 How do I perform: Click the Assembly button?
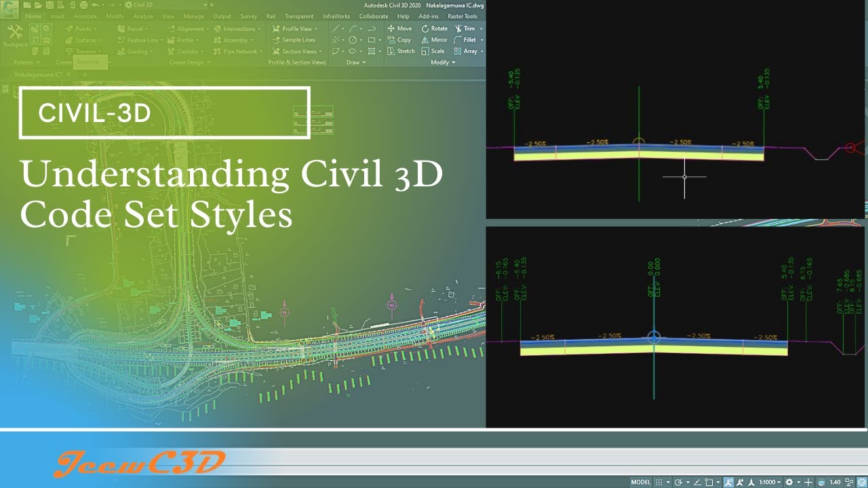tap(234, 40)
